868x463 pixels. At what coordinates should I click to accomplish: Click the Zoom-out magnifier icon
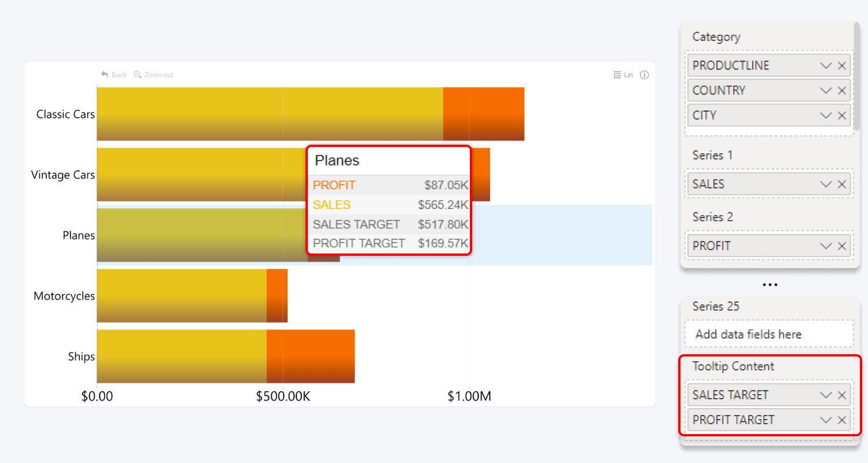(x=138, y=75)
